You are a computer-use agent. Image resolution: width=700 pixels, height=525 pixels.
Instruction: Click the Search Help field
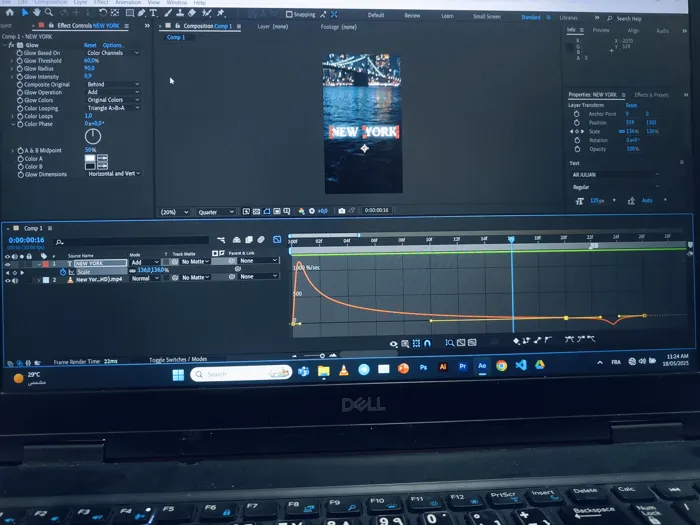coord(630,18)
